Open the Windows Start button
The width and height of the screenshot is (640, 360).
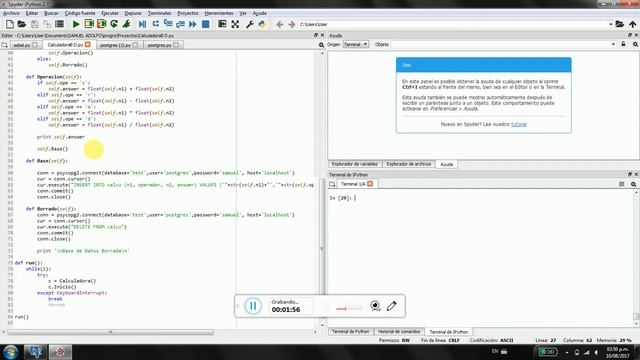[x=10, y=351]
